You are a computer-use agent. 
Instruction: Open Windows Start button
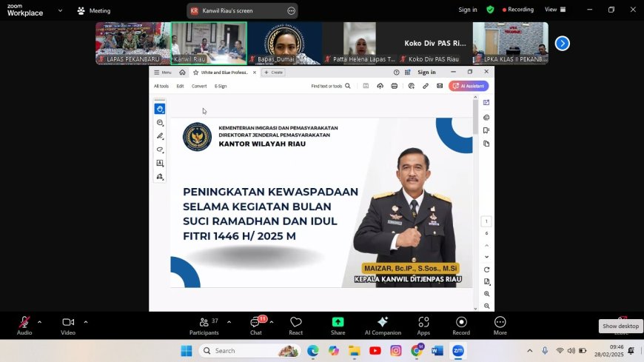coord(187,350)
